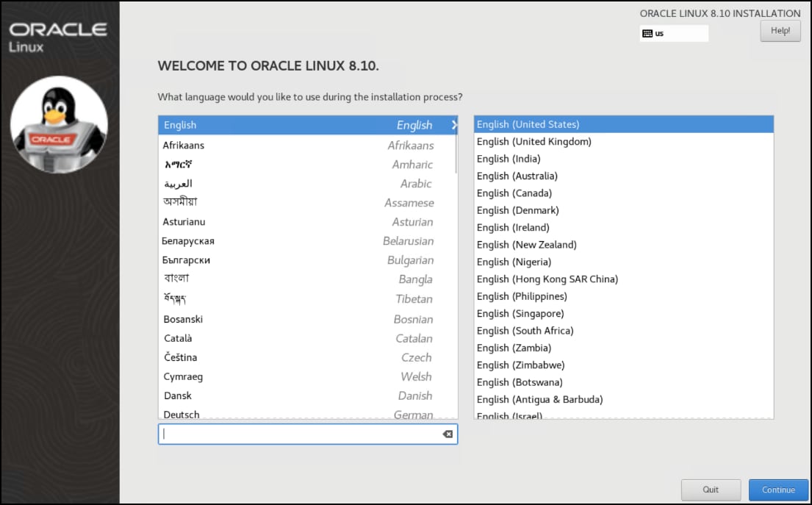
Task: Select English (South Africa) locale
Action: pyautogui.click(x=623, y=331)
